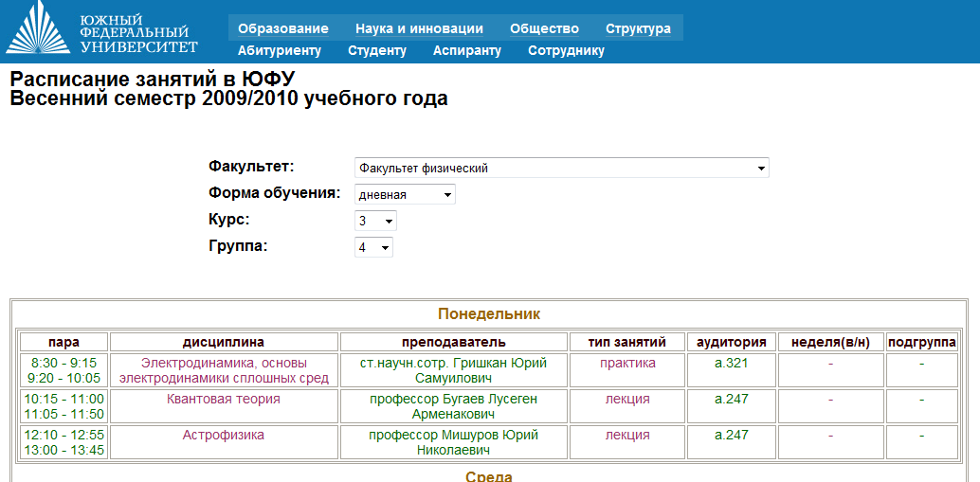Click the Среда heading

489,477
